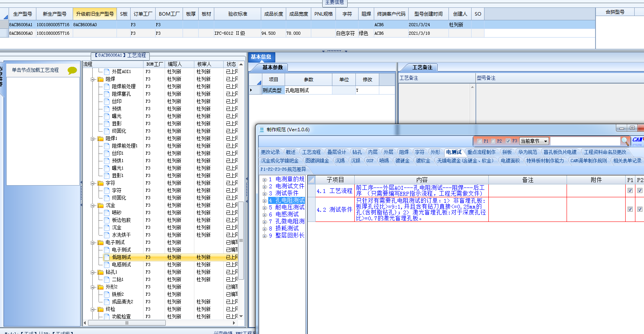The height and width of the screenshot is (334, 644).
Task: Select 阻焊前处理1 in process tree
Action: point(125,146)
